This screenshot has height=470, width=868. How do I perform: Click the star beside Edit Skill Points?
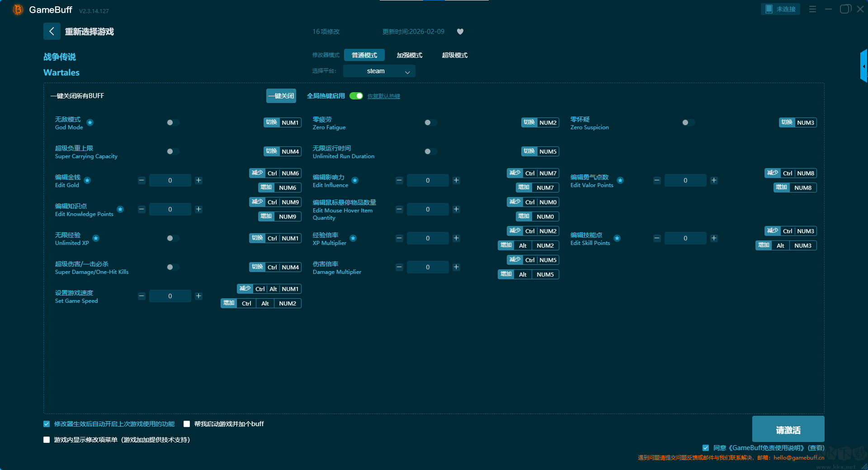(617, 238)
